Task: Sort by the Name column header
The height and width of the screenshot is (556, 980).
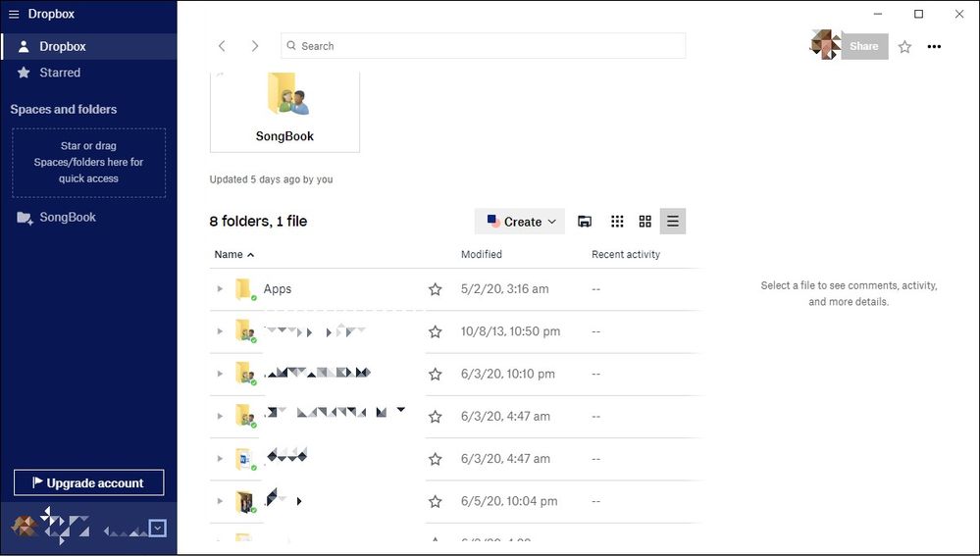Action: [x=233, y=254]
